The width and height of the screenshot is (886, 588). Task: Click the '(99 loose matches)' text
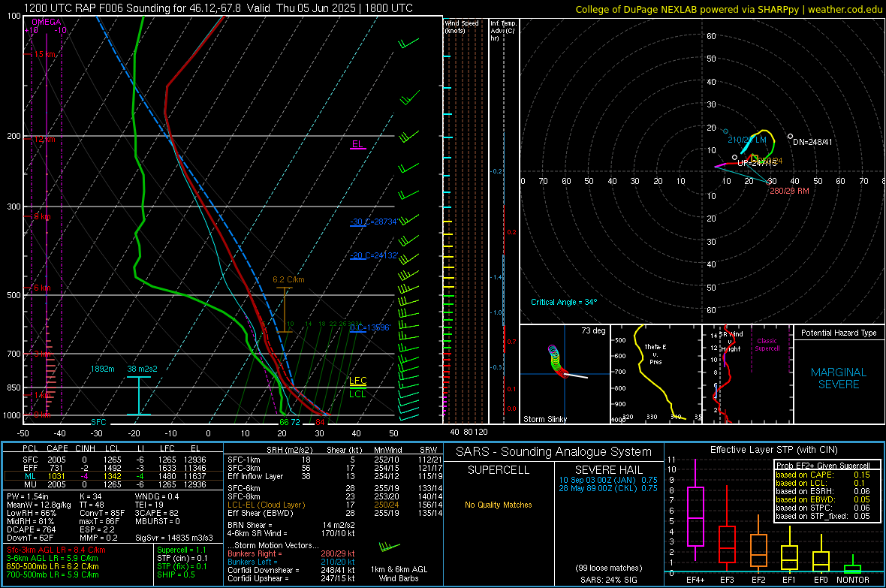[608, 568]
